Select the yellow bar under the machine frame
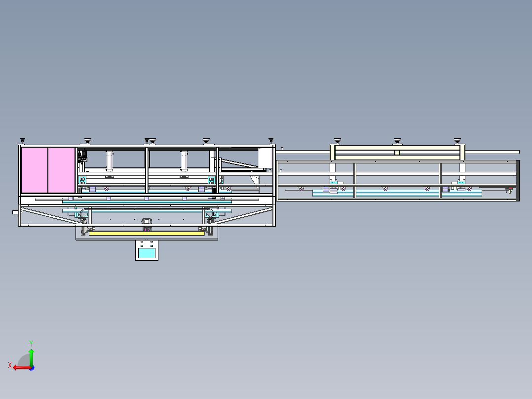Viewport: 532px width, 399px height. tap(147, 234)
